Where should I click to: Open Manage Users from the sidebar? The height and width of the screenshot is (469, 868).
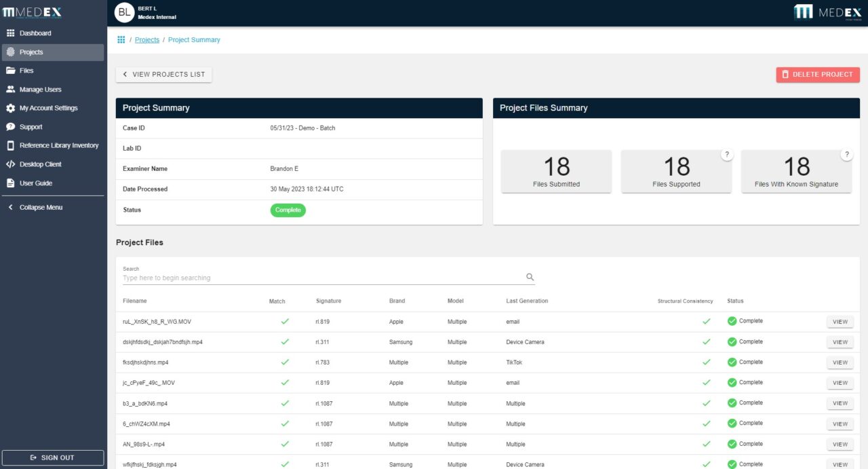(x=41, y=89)
